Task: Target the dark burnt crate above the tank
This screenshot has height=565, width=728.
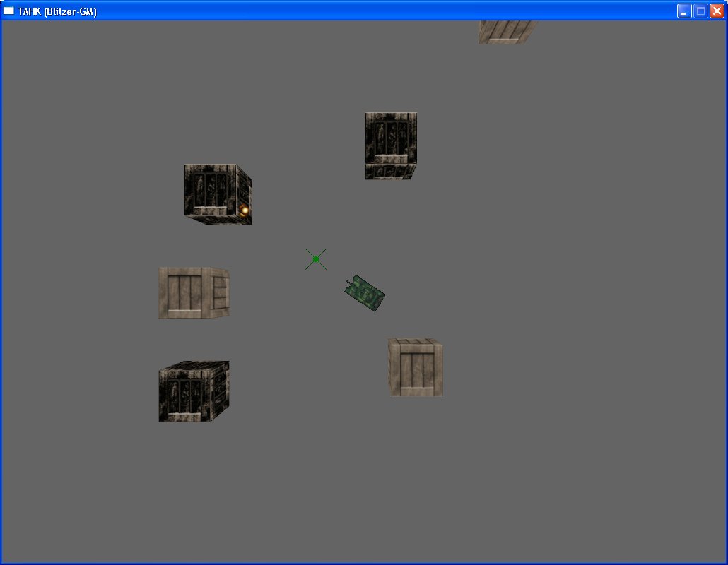Action: coord(391,145)
